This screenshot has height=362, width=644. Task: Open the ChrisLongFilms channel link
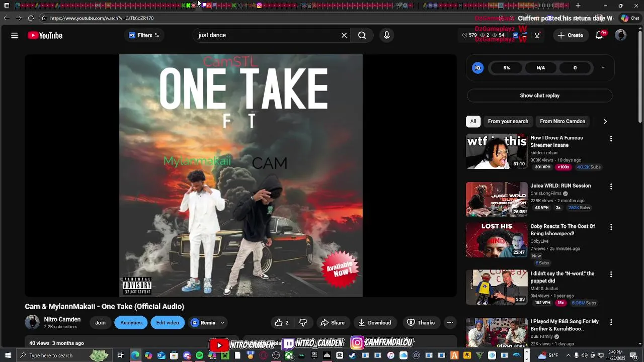[546, 194]
